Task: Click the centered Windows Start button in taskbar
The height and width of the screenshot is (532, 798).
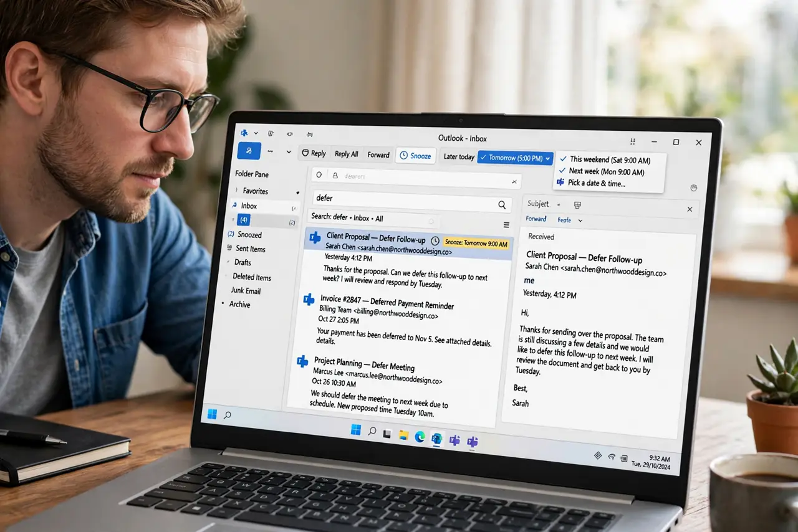Action: click(x=356, y=430)
